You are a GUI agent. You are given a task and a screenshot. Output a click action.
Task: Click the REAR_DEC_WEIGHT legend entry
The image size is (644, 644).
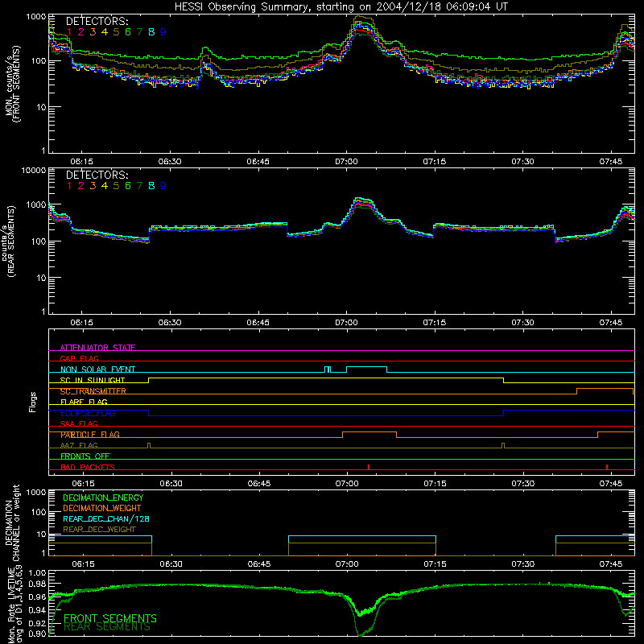point(99,530)
